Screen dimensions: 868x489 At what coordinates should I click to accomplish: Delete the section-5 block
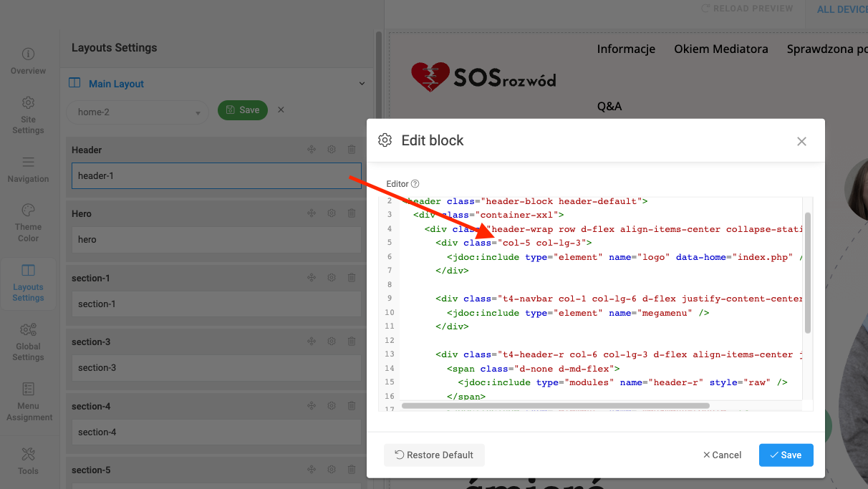(x=352, y=470)
